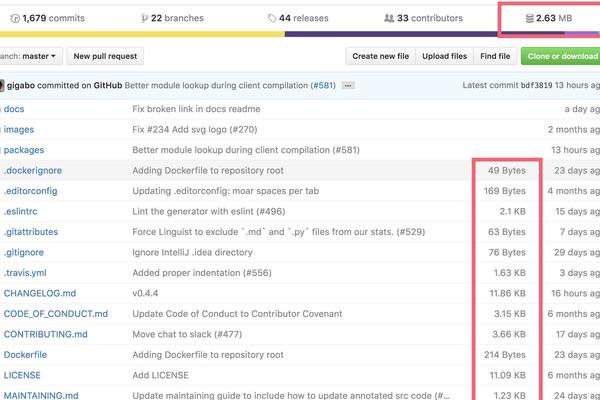Open latest commit bdf3819
This screenshot has height=400, width=600.
click(x=536, y=85)
